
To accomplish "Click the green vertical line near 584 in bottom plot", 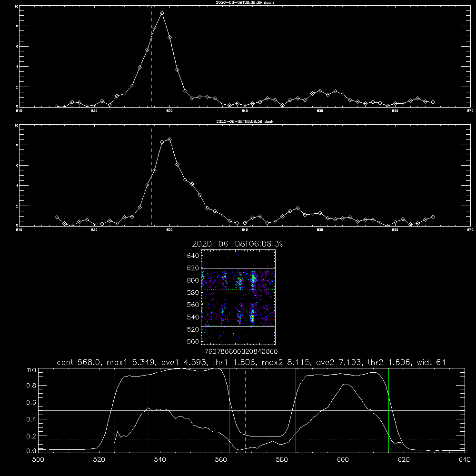I will (x=296, y=410).
